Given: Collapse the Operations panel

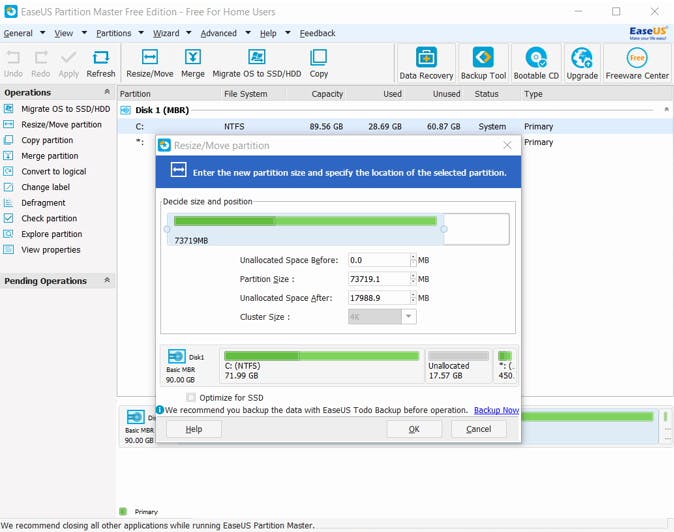Looking at the screenshot, I should click(x=107, y=92).
